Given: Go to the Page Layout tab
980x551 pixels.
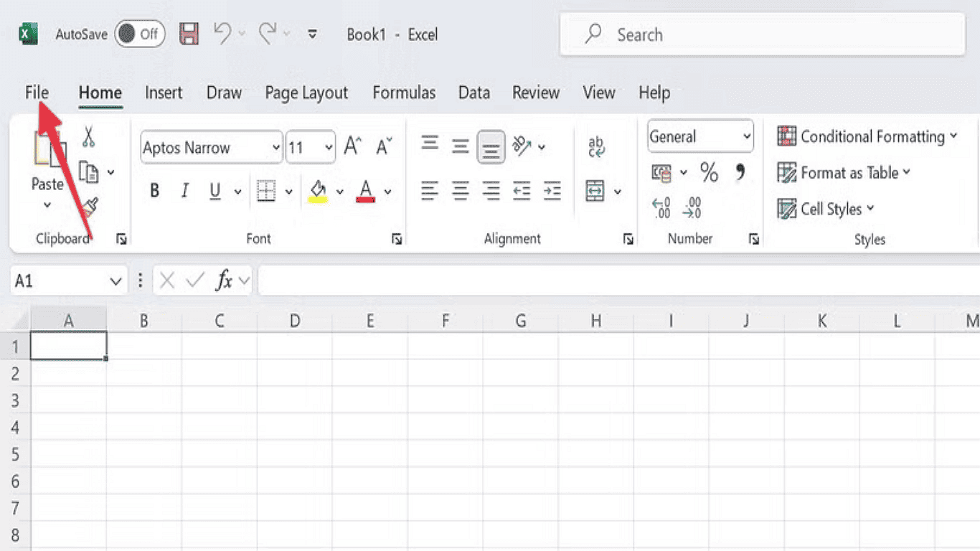Looking at the screenshot, I should (306, 93).
